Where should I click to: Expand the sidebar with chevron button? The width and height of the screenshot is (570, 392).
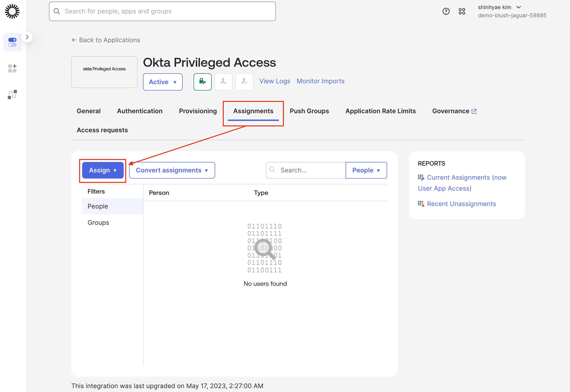(27, 37)
